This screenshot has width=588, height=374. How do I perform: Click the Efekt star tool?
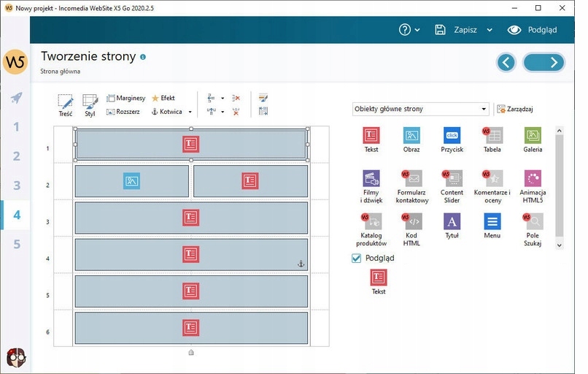[x=163, y=98]
